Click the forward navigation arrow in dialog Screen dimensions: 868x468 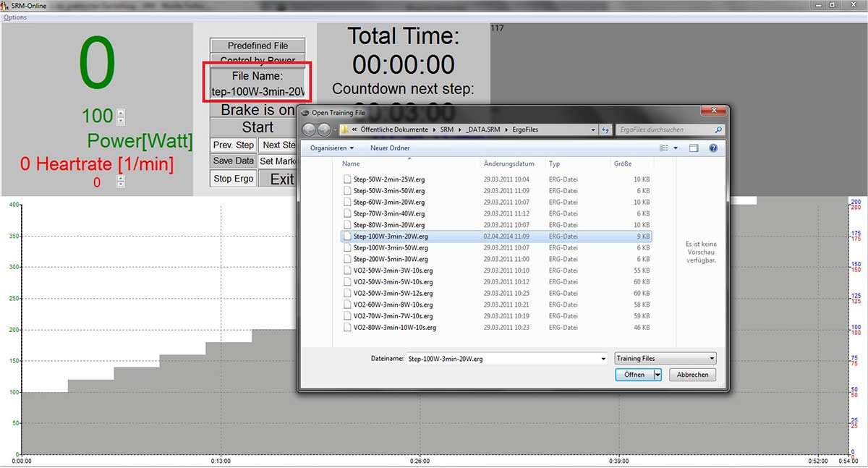tap(324, 130)
